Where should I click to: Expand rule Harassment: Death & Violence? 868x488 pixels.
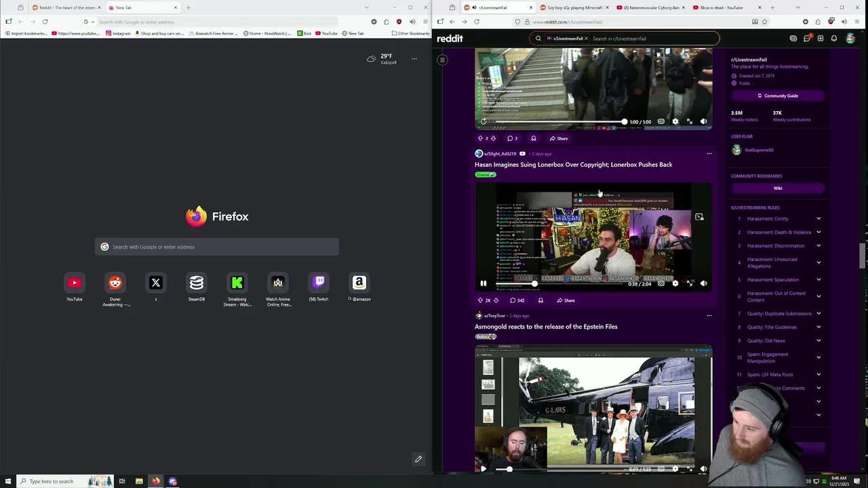(818, 232)
